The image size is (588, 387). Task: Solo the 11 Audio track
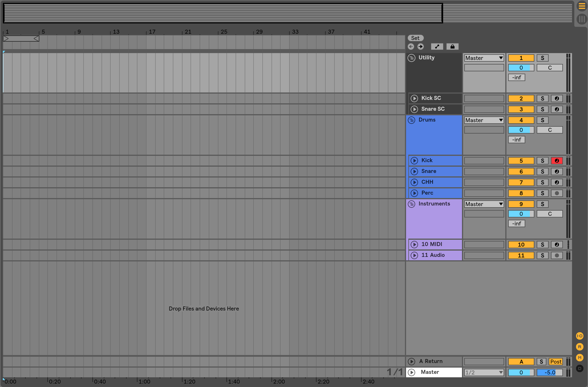(x=543, y=255)
